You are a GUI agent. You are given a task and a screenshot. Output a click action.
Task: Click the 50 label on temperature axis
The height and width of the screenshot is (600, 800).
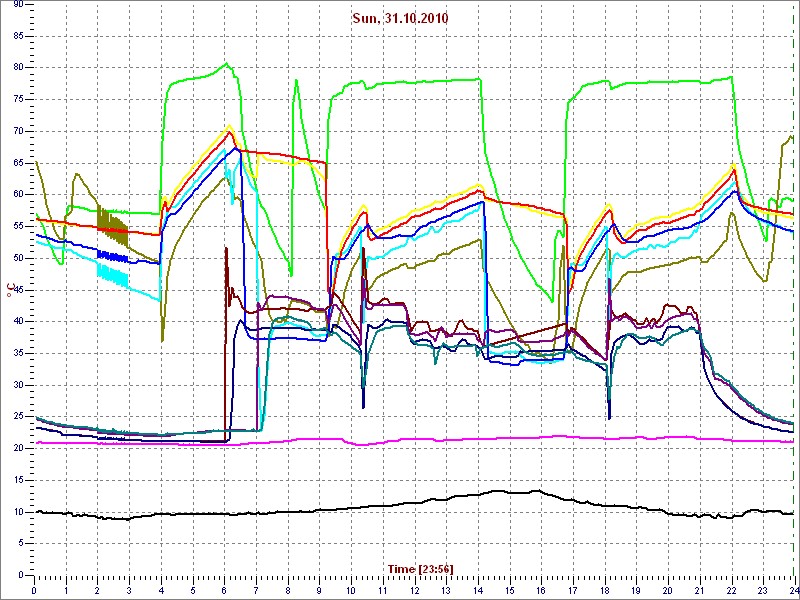click(x=18, y=258)
